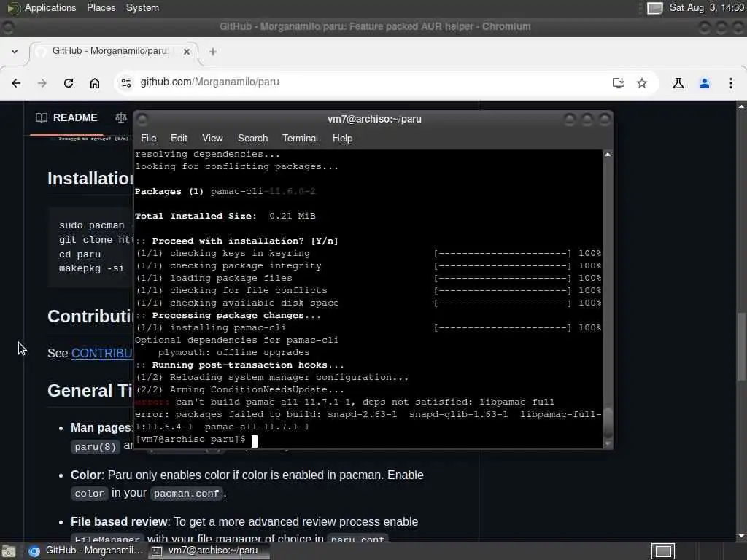Click the show desktop icon in taskbar
747x560 pixels.
(x=9, y=551)
